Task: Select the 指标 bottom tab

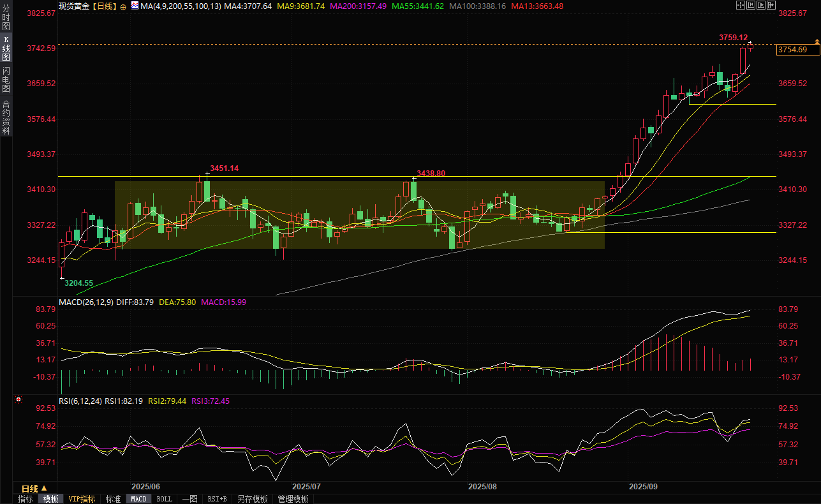Action: click(x=26, y=499)
